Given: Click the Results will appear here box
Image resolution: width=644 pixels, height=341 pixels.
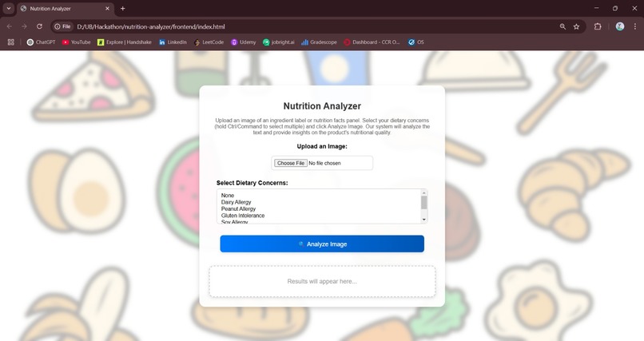Looking at the screenshot, I should pos(322,281).
